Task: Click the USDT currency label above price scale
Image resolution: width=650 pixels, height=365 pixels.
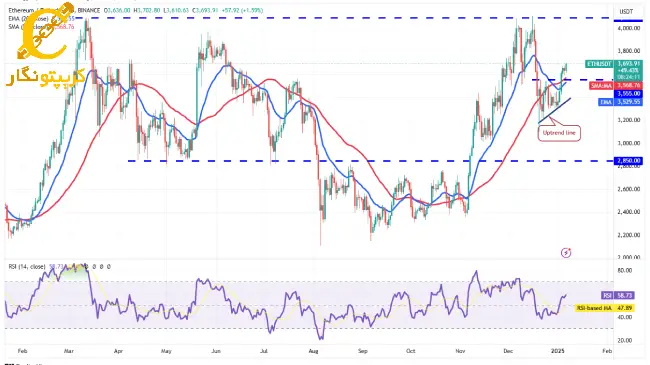Action: tap(626, 12)
